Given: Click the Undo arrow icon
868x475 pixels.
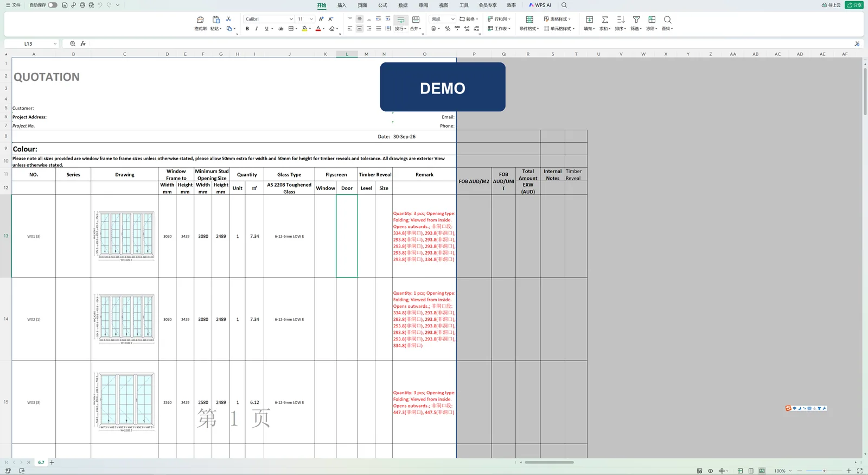Looking at the screenshot, I should click(x=100, y=5).
